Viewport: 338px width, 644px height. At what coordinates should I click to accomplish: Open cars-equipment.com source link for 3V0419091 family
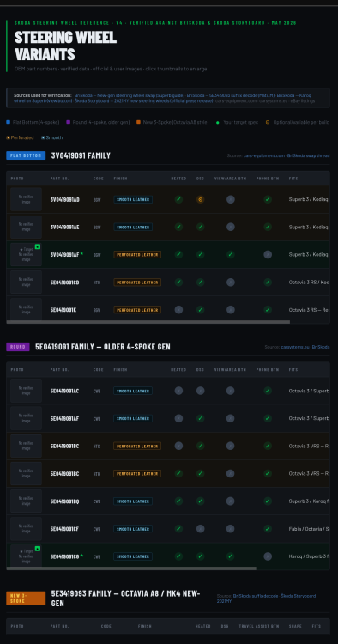coord(263,155)
